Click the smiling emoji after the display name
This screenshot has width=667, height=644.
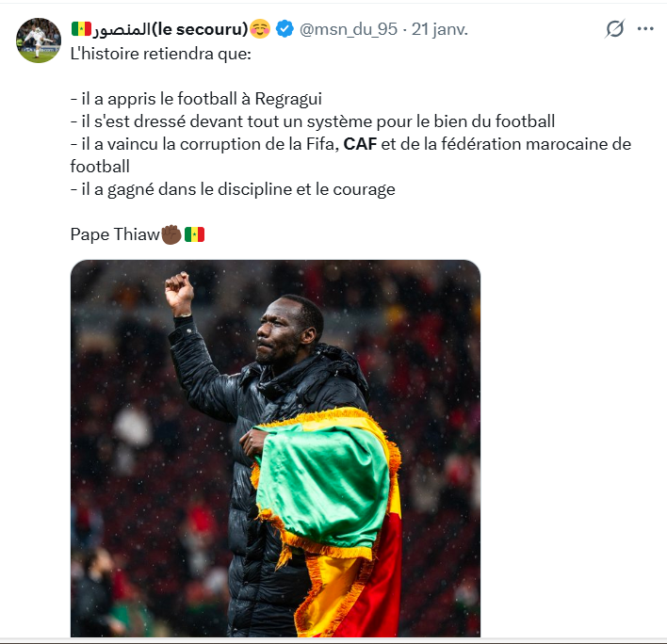(261, 29)
